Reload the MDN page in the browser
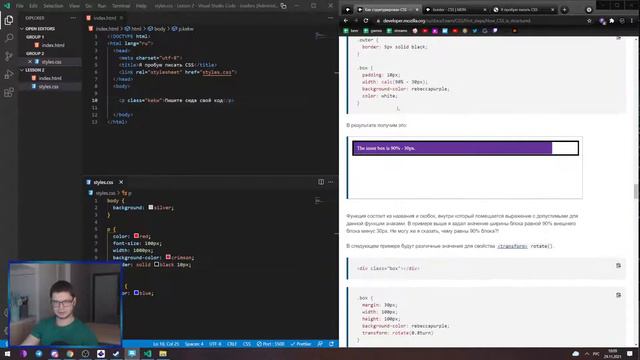Viewport: 640px width, 360px height. (366, 20)
